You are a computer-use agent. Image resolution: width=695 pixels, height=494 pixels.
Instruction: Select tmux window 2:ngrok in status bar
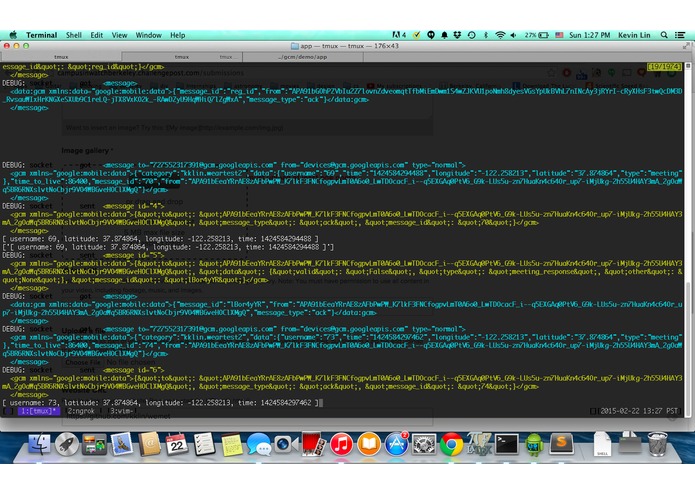81,411
